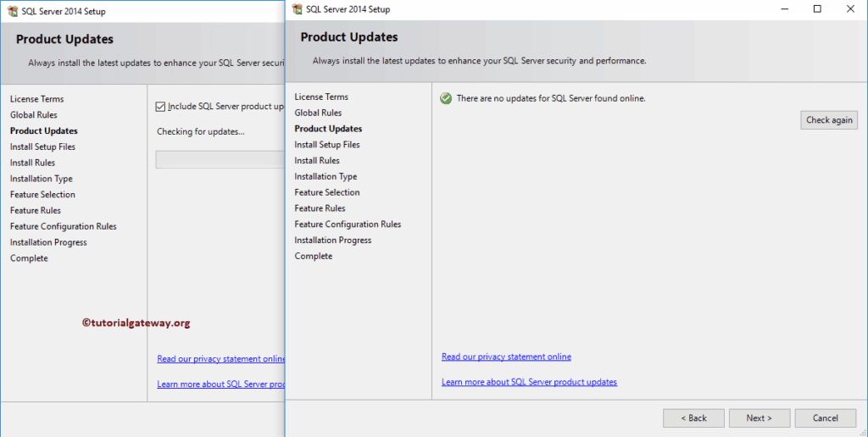Select Product Updates step in front window
868x437 pixels.
(x=328, y=129)
